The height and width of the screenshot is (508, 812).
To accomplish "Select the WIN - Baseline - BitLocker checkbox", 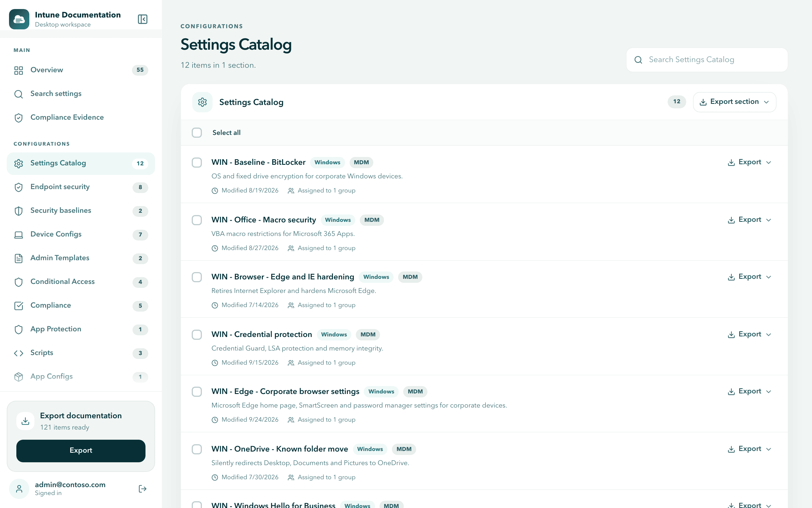I will pos(197,162).
